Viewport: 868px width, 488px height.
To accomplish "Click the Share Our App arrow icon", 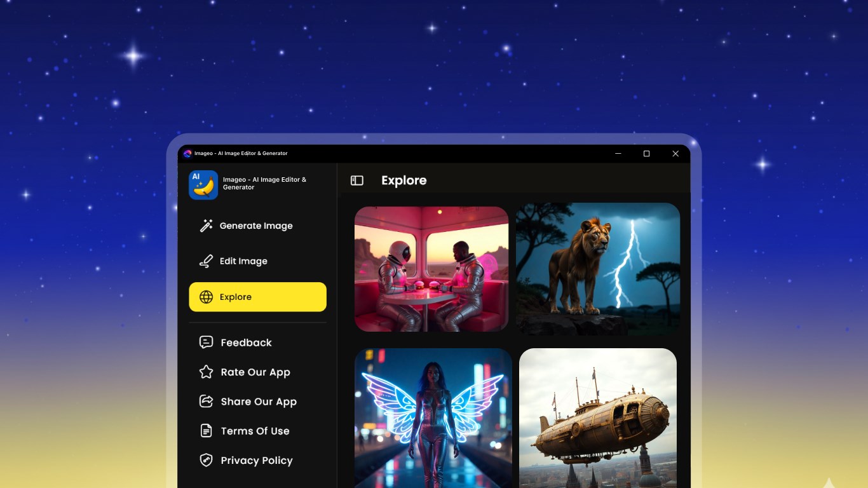I will click(206, 401).
